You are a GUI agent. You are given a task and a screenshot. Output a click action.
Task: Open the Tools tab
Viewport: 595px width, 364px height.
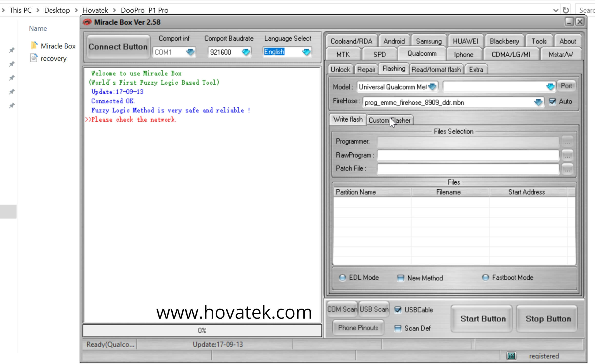[x=539, y=41]
